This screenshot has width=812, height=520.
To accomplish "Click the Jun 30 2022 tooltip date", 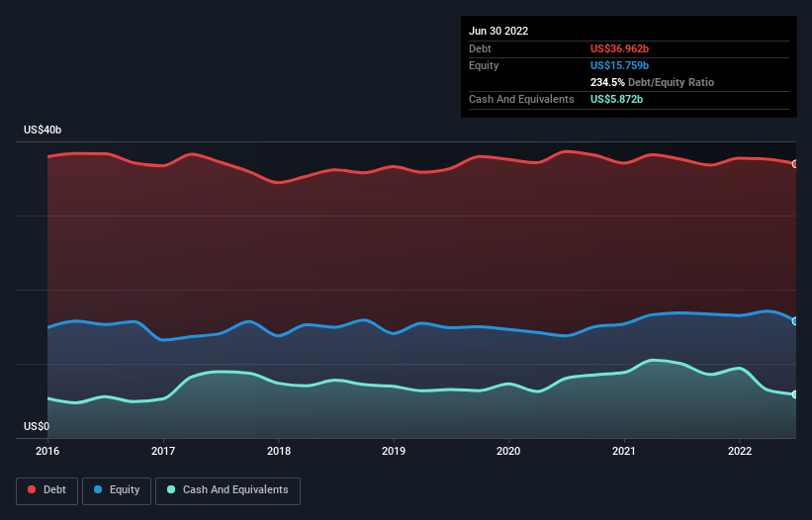I will pos(498,31).
